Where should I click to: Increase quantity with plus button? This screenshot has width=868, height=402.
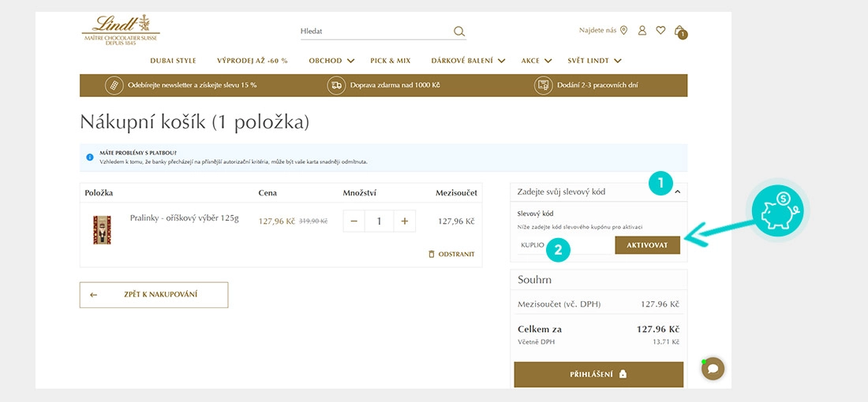coord(405,221)
